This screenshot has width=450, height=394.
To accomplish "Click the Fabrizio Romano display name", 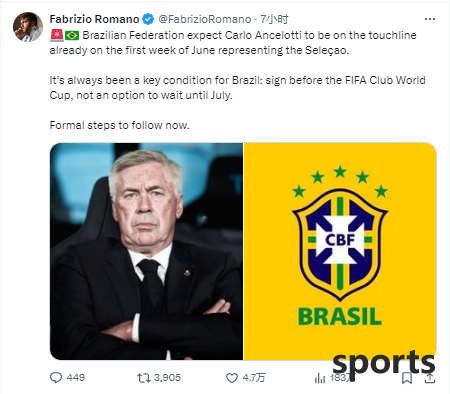I will (94, 19).
